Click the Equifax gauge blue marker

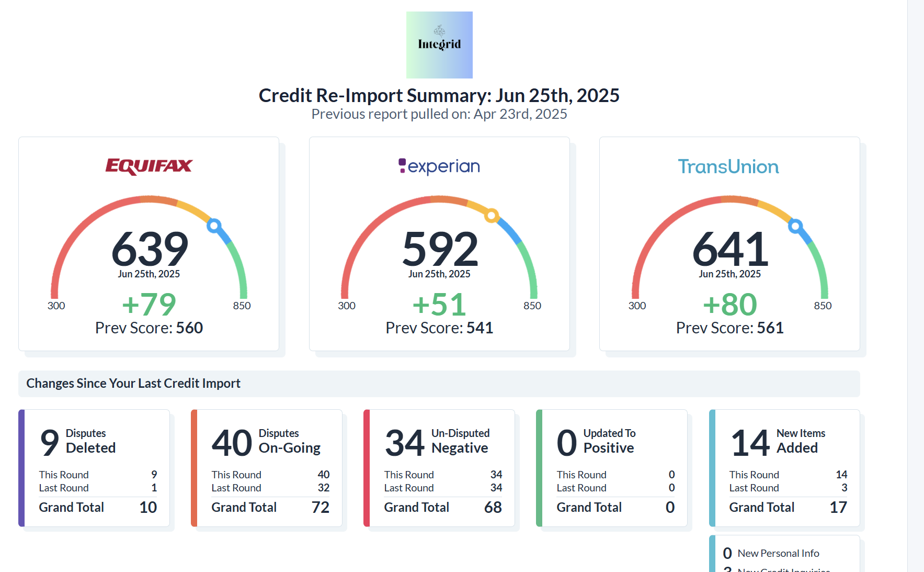click(x=213, y=226)
